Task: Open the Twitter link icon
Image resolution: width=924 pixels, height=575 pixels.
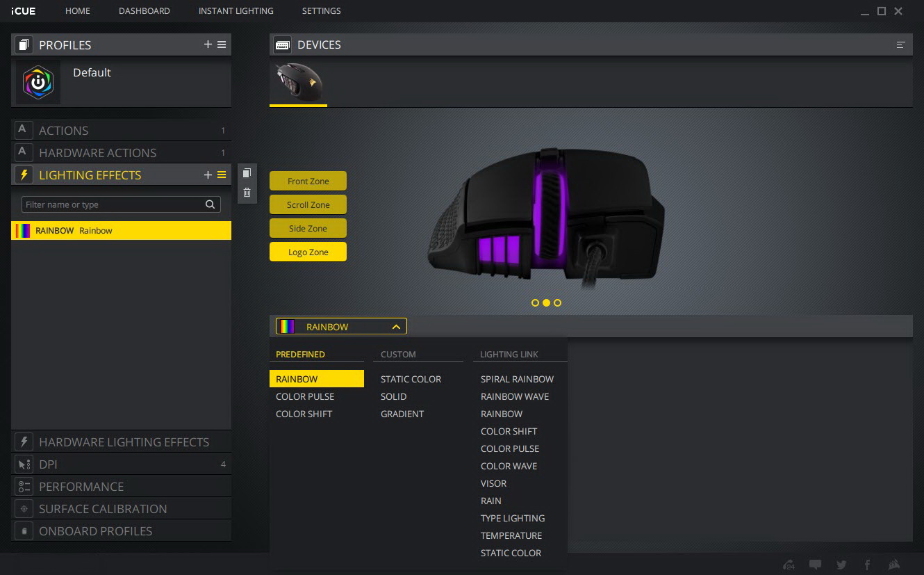Action: [841, 565]
